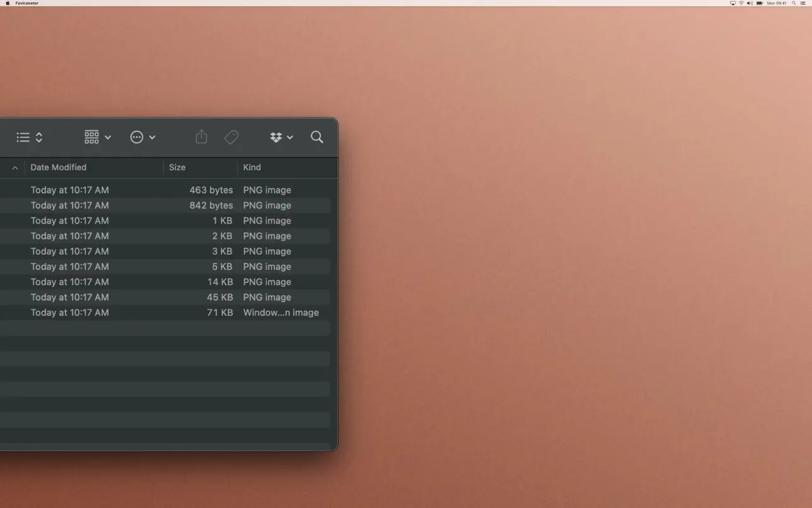812x508 pixels.
Task: Open the Apple menu
Action: point(7,3)
